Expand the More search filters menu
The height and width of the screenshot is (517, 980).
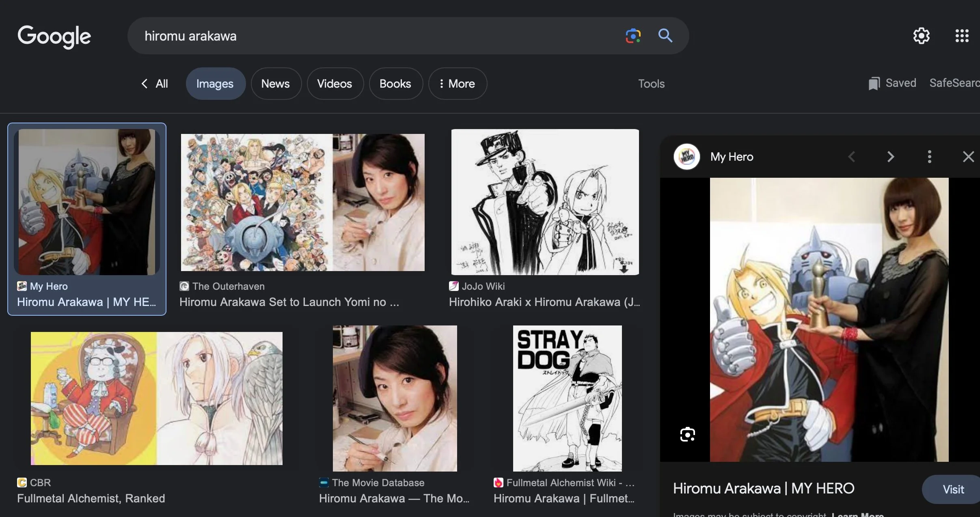pos(458,84)
